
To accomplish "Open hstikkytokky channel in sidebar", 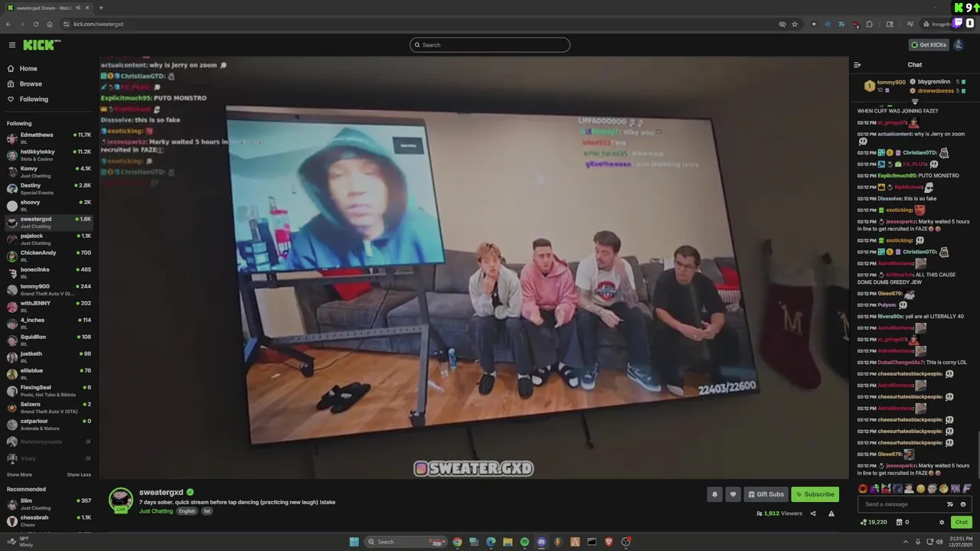I will click(x=49, y=155).
